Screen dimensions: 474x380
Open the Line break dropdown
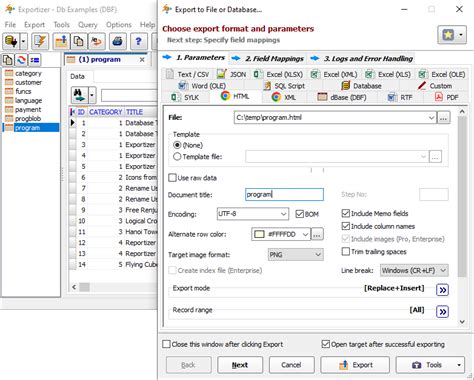[414, 270]
